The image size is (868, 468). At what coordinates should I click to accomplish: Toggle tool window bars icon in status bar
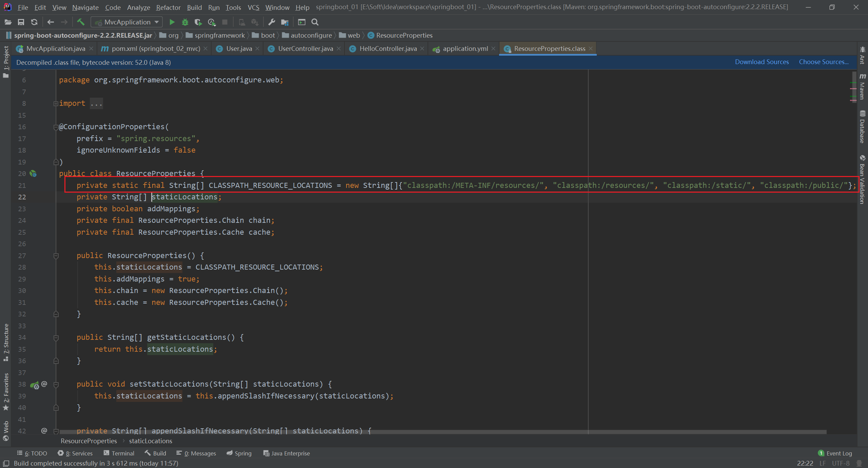[6, 463]
